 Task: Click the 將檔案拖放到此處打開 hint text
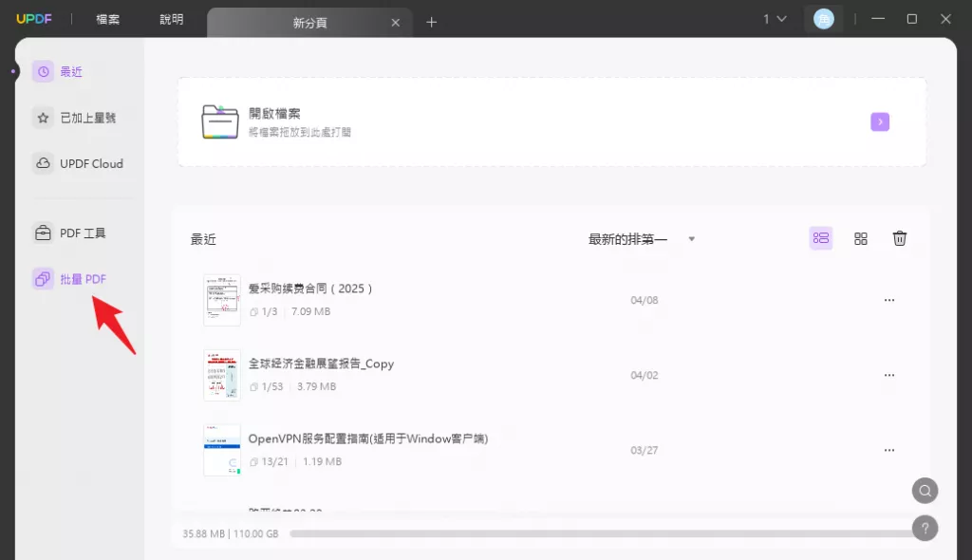point(300,132)
